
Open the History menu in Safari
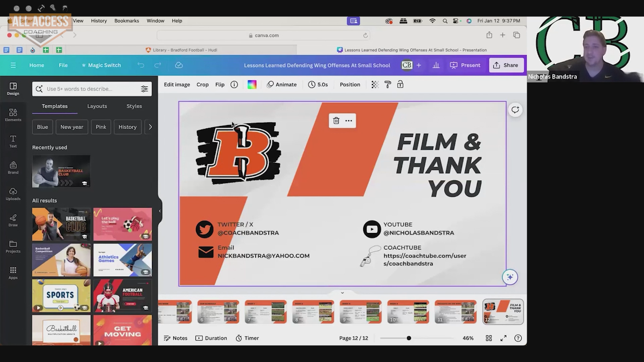99,21
